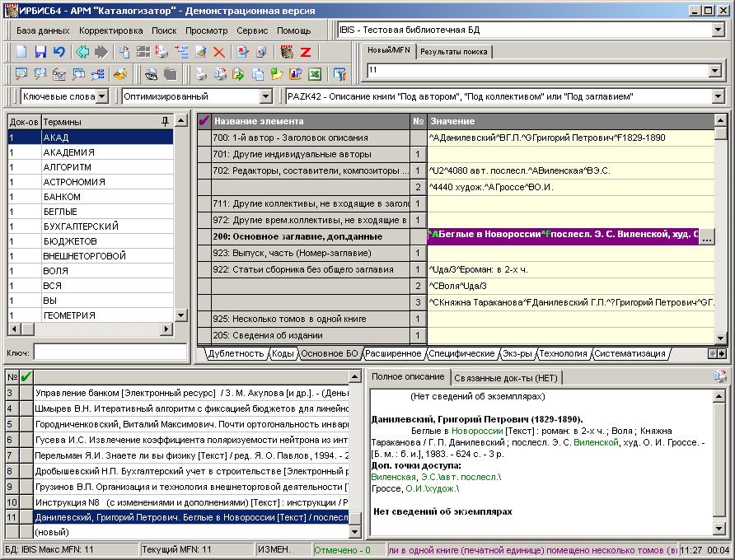The height and width of the screenshot is (560, 735).
Task: Toggle the pin icon in Термины header
Action: [166, 121]
